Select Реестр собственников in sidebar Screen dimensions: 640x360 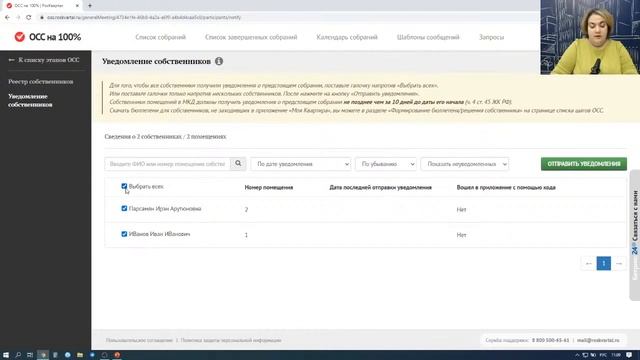click(x=41, y=82)
